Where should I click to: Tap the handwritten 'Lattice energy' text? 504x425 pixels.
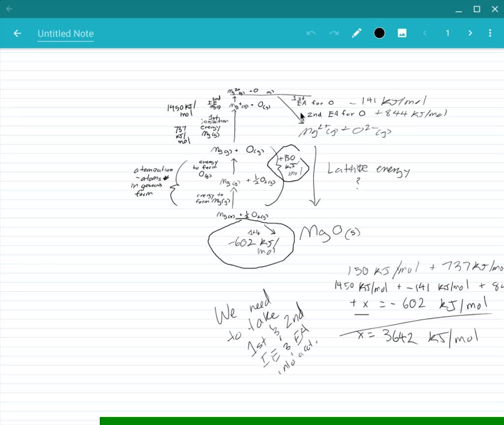click(369, 170)
